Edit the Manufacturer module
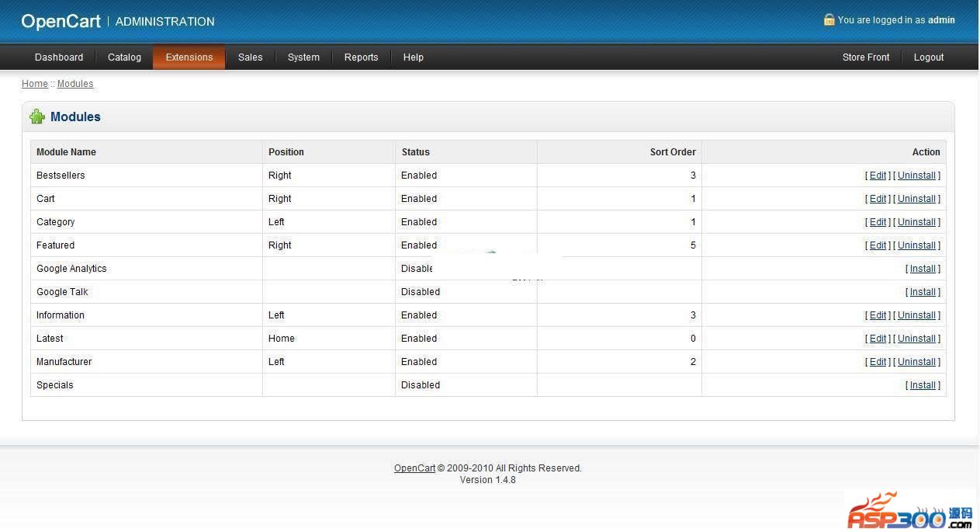 878,362
